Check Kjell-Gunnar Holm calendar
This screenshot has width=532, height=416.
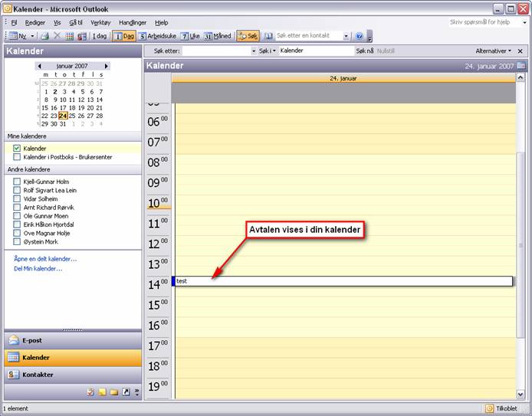point(17,182)
